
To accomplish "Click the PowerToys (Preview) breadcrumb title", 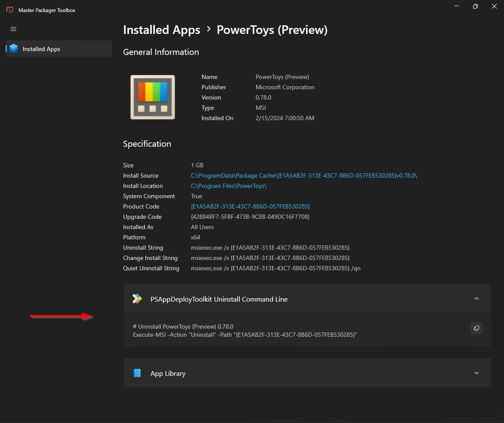I will point(272,30).
